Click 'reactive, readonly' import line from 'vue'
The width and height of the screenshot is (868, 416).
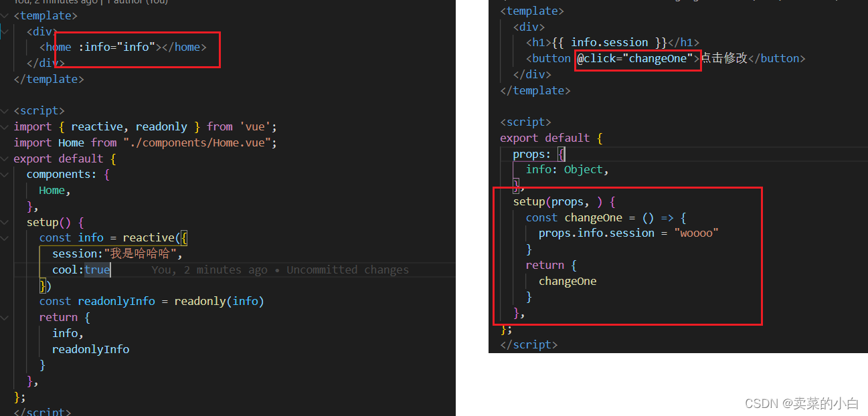pos(145,126)
